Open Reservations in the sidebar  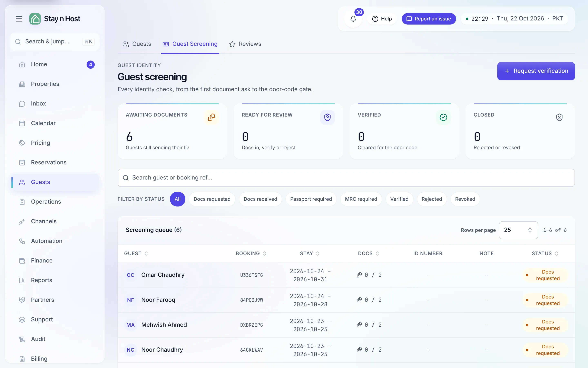click(55, 163)
